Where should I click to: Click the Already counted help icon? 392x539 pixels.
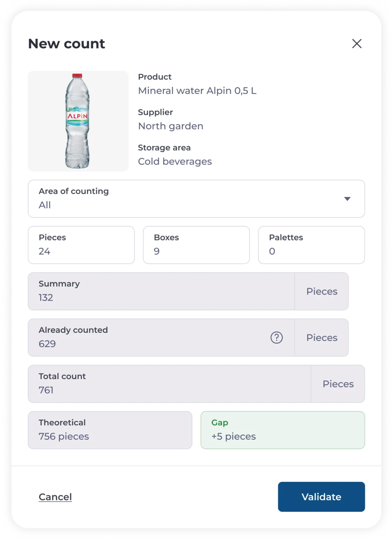click(x=276, y=338)
